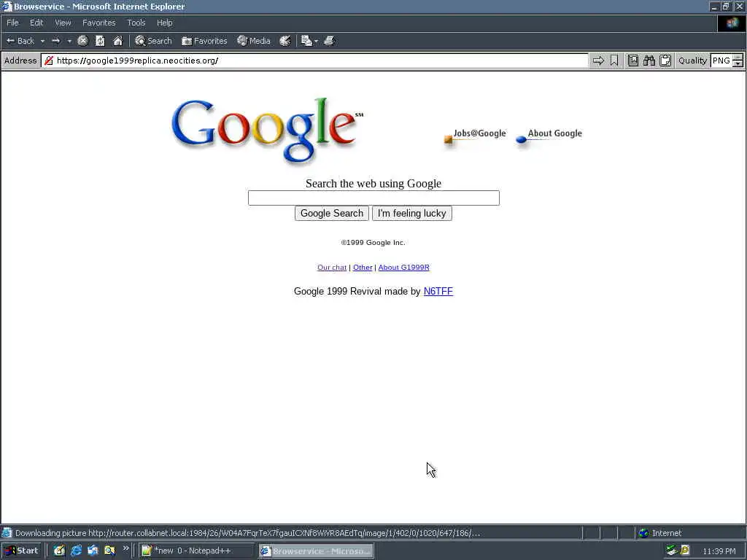Open the History toolbar icon

click(x=285, y=41)
